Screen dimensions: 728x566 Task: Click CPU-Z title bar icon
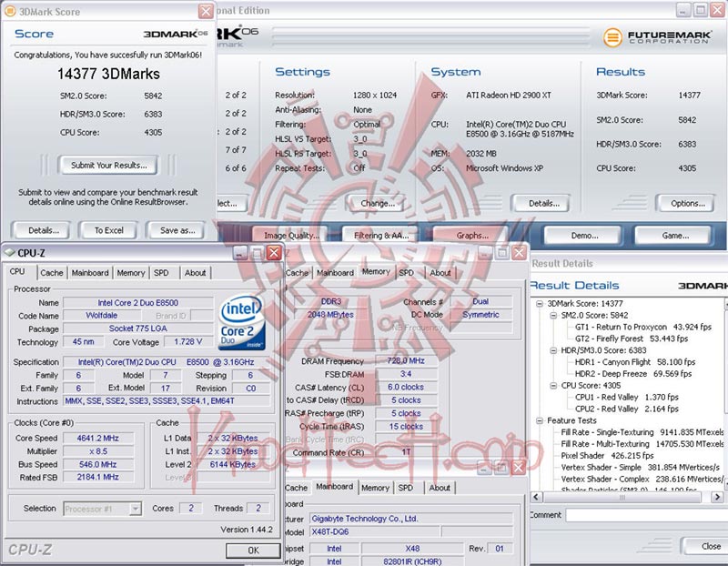tap(9, 253)
